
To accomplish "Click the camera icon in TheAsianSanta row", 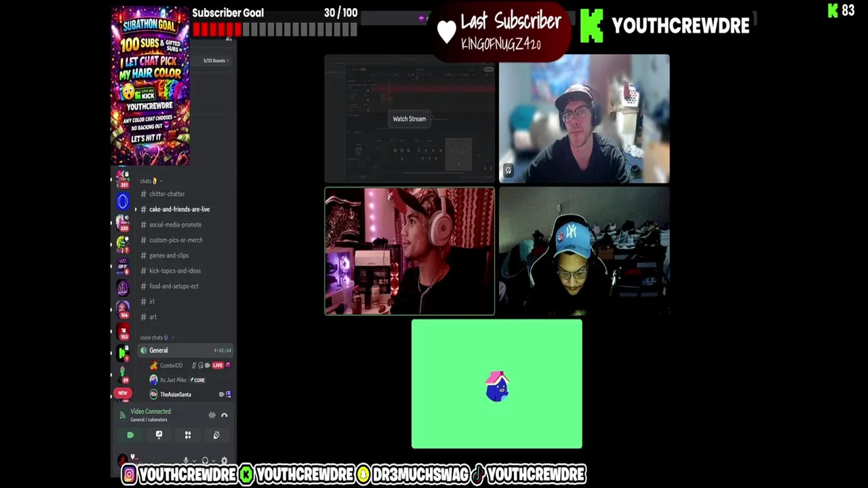I will 221,394.
